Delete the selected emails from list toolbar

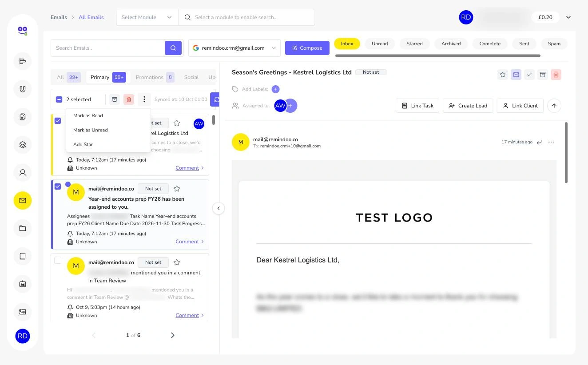point(129,99)
